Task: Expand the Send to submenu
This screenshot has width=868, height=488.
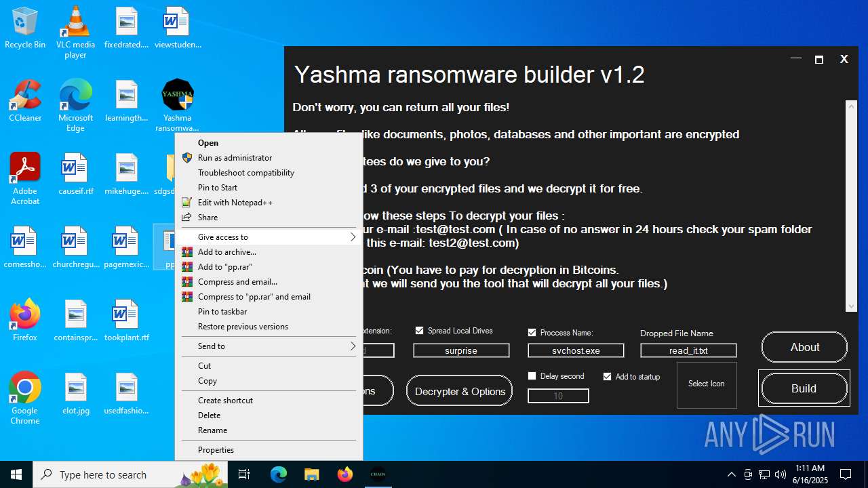Action: pyautogui.click(x=269, y=346)
